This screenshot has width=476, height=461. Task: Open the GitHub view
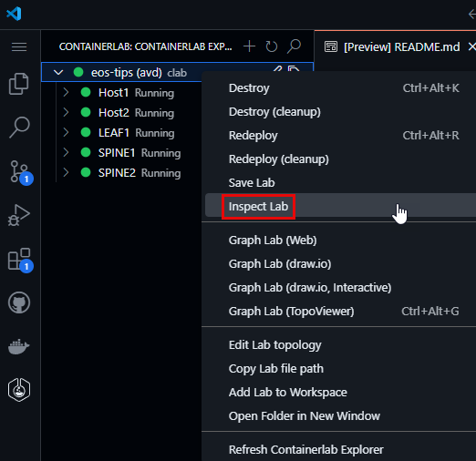pyautogui.click(x=19, y=302)
